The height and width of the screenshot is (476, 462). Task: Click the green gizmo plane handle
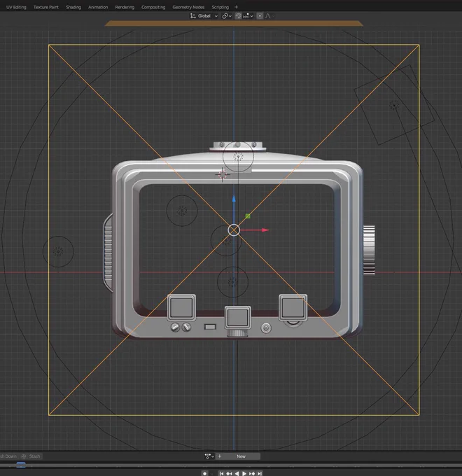[x=248, y=216]
